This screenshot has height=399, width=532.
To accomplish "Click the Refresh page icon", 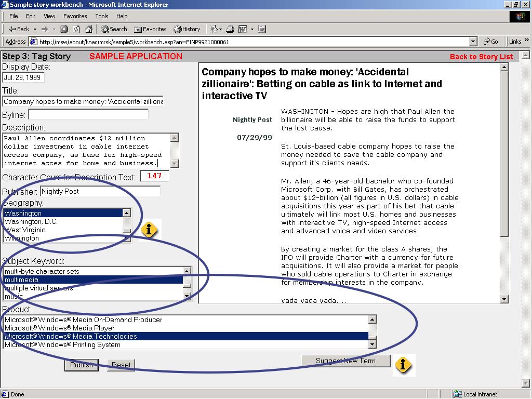I will point(76,29).
